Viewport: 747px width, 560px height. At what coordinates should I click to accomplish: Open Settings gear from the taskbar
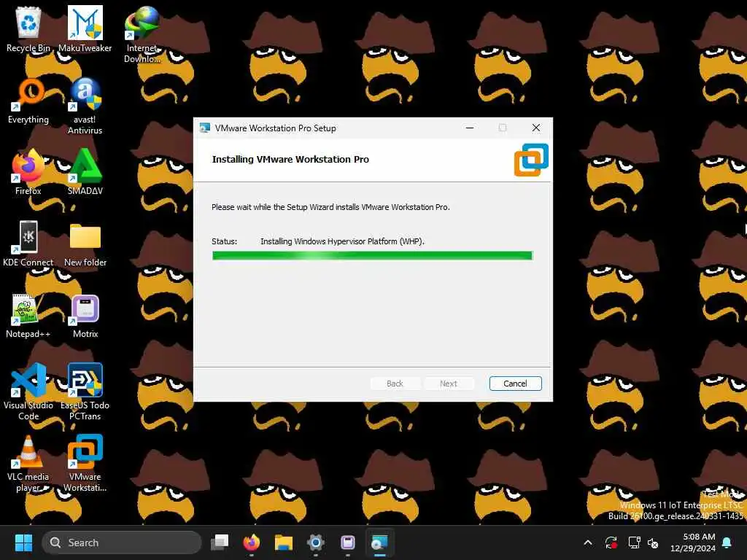pos(315,542)
